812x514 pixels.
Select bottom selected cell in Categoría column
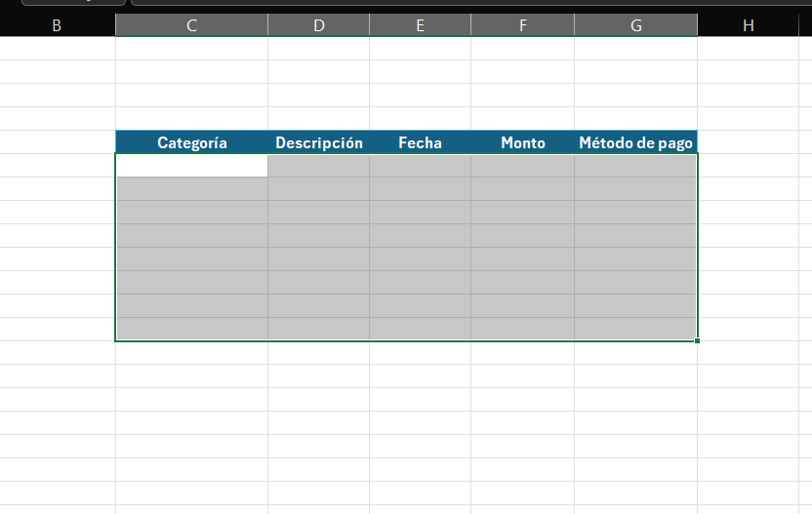191,329
